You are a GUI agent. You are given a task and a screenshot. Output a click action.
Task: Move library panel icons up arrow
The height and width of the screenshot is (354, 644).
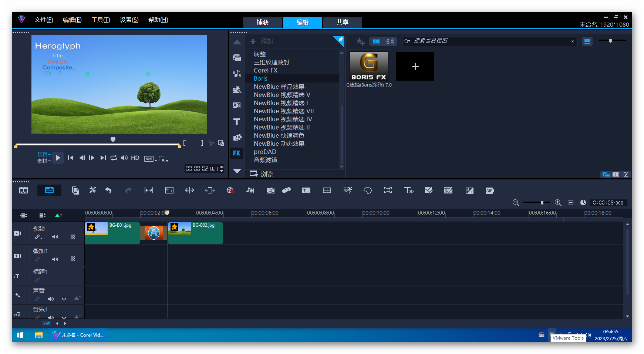(x=237, y=43)
